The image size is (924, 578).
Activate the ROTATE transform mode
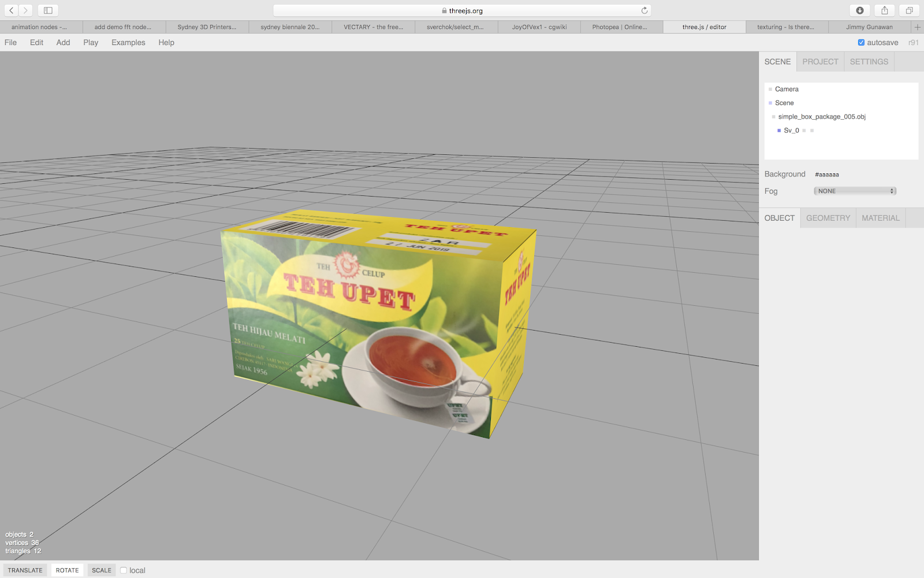click(67, 570)
